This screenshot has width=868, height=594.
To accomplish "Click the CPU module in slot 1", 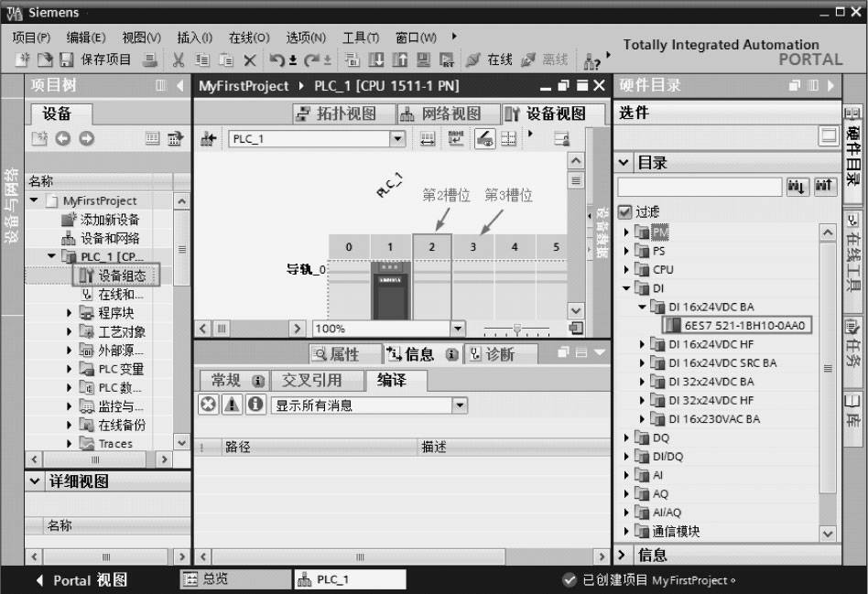I will (x=390, y=291).
